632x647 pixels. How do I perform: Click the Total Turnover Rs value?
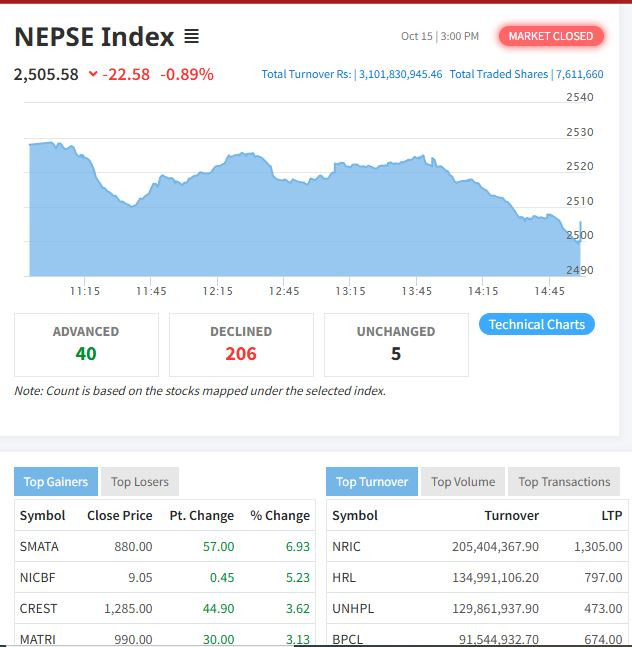(x=399, y=74)
